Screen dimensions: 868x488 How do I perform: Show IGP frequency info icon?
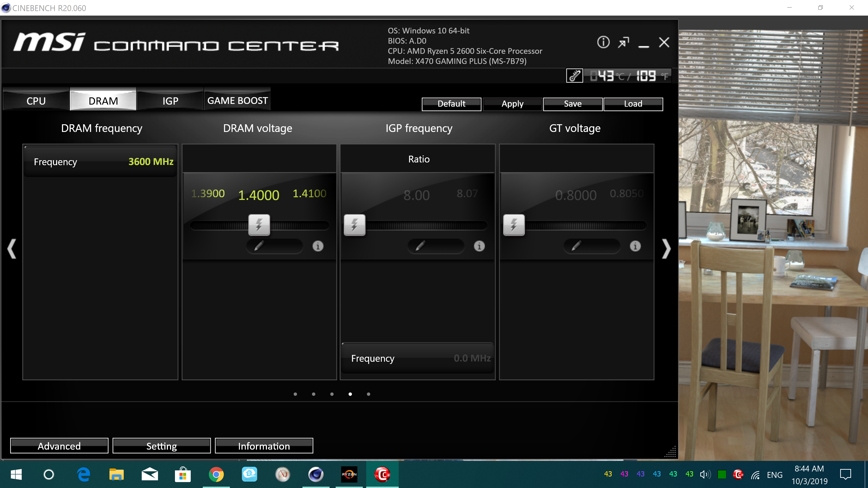click(479, 246)
